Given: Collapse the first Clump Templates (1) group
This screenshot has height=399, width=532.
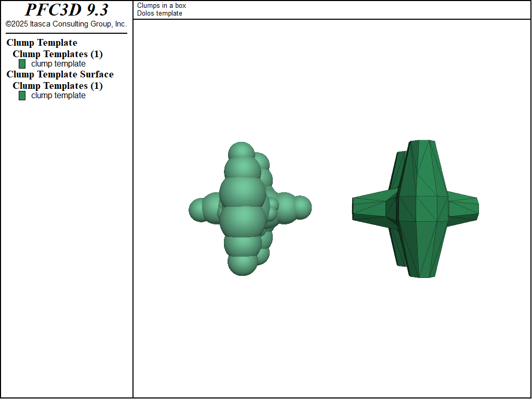Looking at the screenshot, I should click(x=58, y=54).
